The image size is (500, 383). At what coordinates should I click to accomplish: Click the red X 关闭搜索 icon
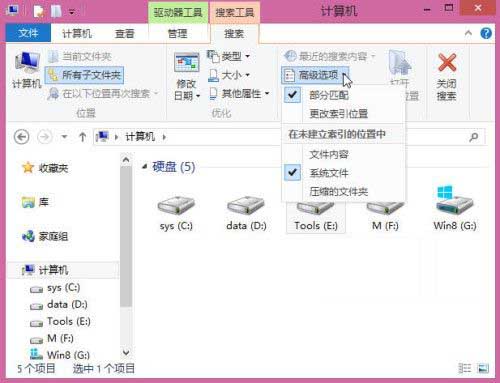point(447,63)
